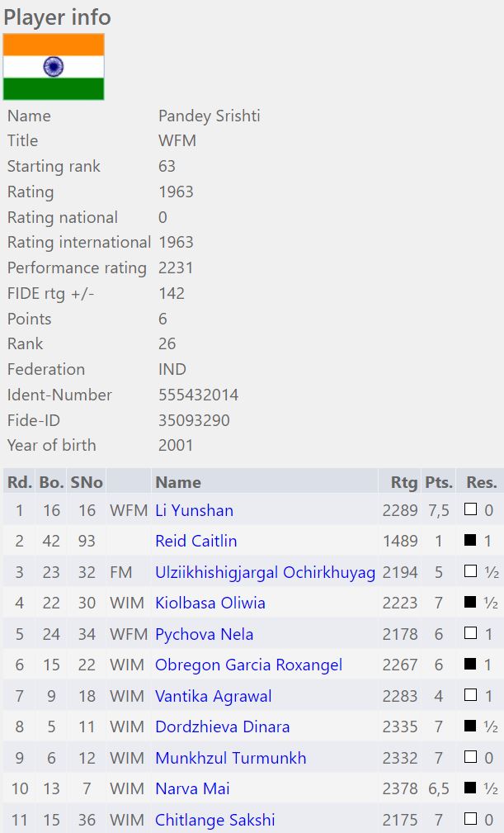Click the white piece icon in round 7

click(x=471, y=696)
